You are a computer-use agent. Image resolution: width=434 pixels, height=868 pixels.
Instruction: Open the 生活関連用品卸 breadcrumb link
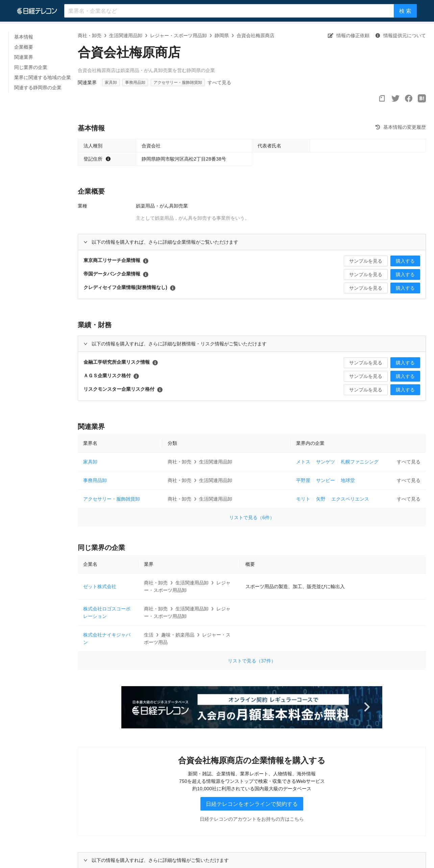tap(126, 35)
